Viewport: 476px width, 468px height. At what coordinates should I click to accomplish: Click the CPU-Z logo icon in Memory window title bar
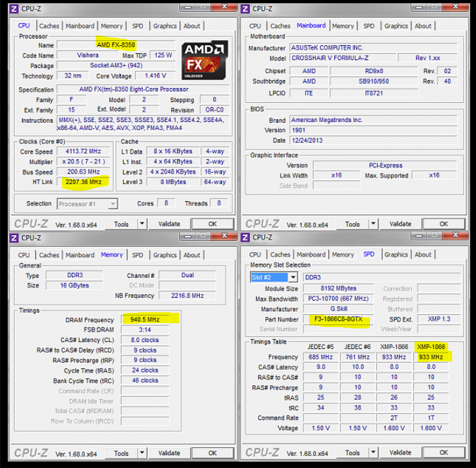point(14,238)
